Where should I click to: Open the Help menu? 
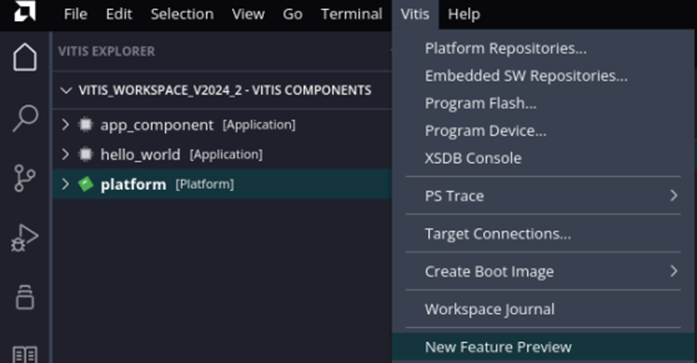point(464,14)
